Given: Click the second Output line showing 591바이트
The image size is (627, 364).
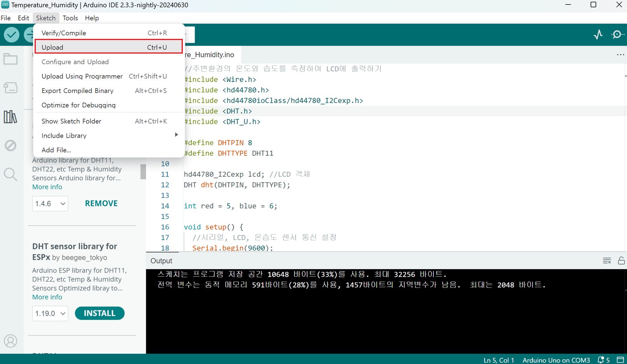Looking at the screenshot, I should point(352,285).
